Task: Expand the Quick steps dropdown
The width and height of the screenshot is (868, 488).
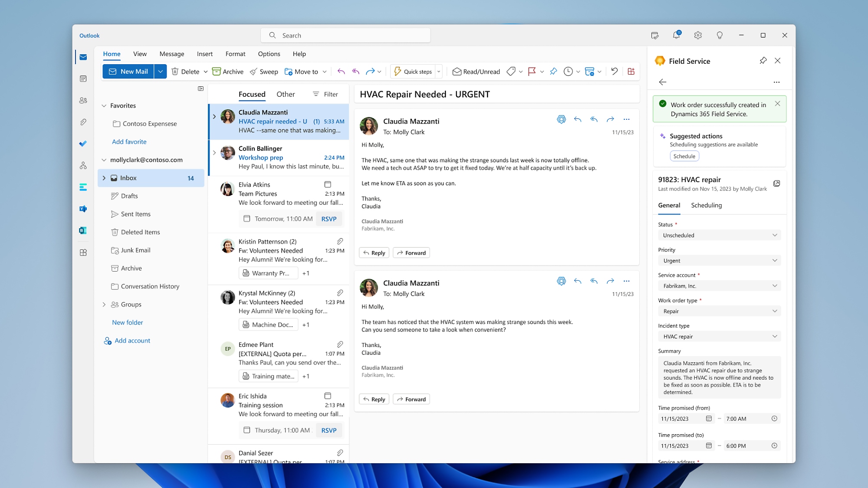Action: tap(439, 72)
